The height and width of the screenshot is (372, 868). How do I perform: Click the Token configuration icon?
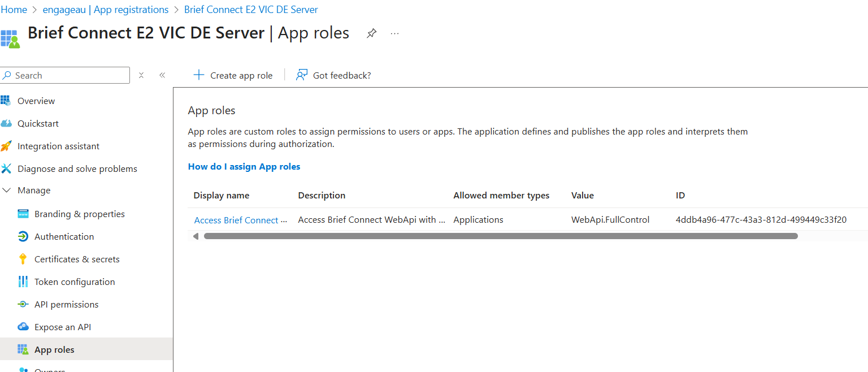point(23,282)
